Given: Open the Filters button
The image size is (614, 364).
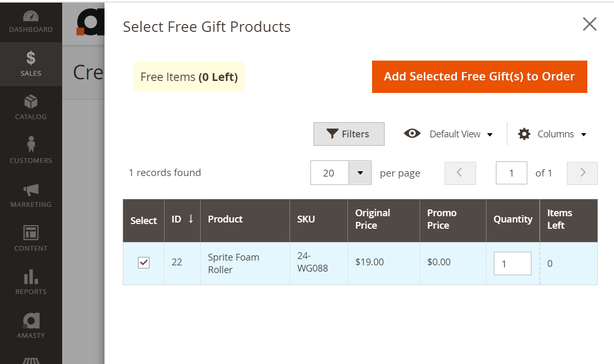Looking at the screenshot, I should tap(349, 134).
